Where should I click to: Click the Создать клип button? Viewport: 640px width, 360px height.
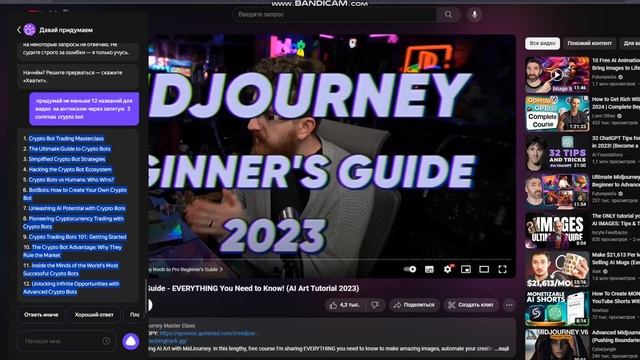pos(471,305)
